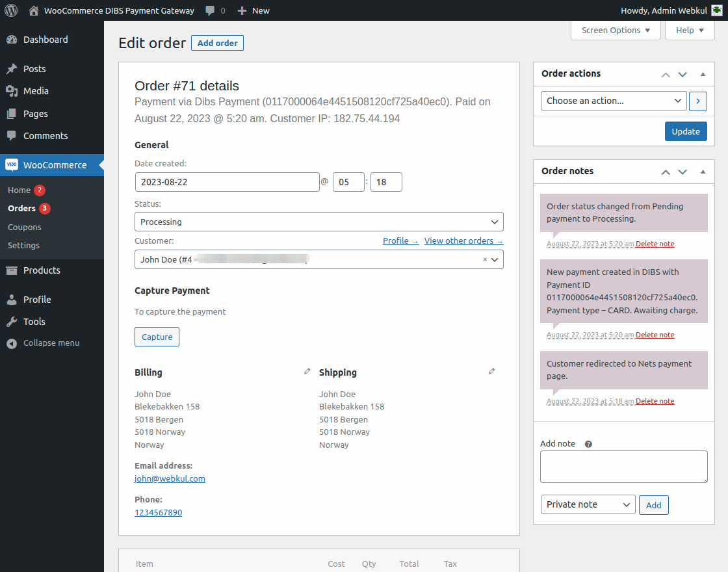Click inside the Add note text area
Viewport: 728px width, 572px height.
(623, 466)
